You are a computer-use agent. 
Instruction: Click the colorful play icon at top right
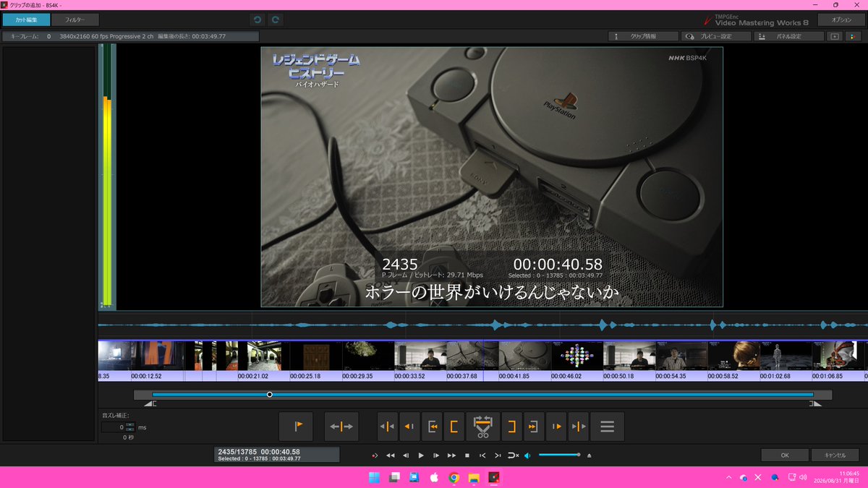click(854, 36)
